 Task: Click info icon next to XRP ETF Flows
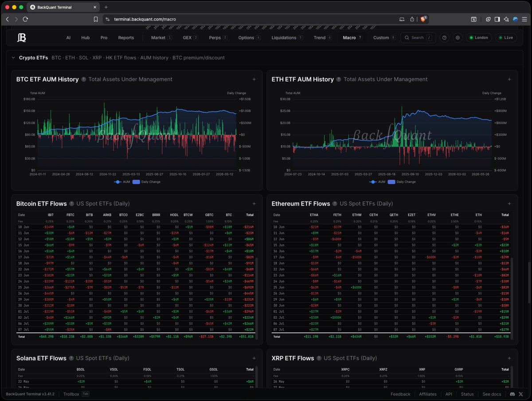click(319, 358)
